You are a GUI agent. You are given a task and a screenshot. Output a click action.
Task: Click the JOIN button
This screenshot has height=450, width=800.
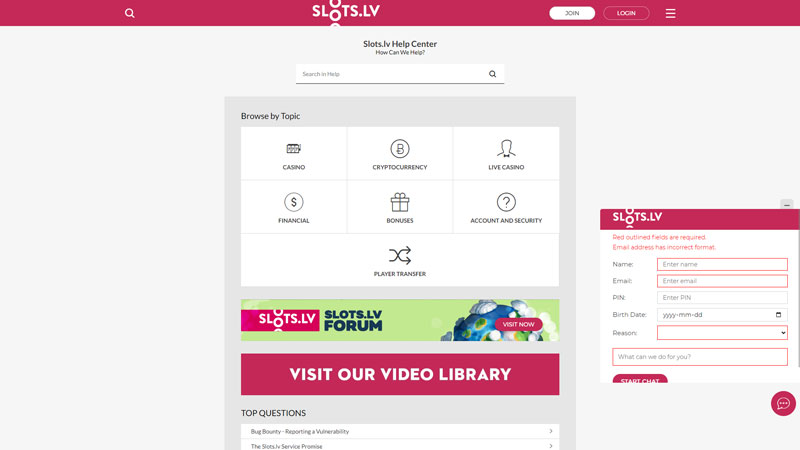coord(572,13)
